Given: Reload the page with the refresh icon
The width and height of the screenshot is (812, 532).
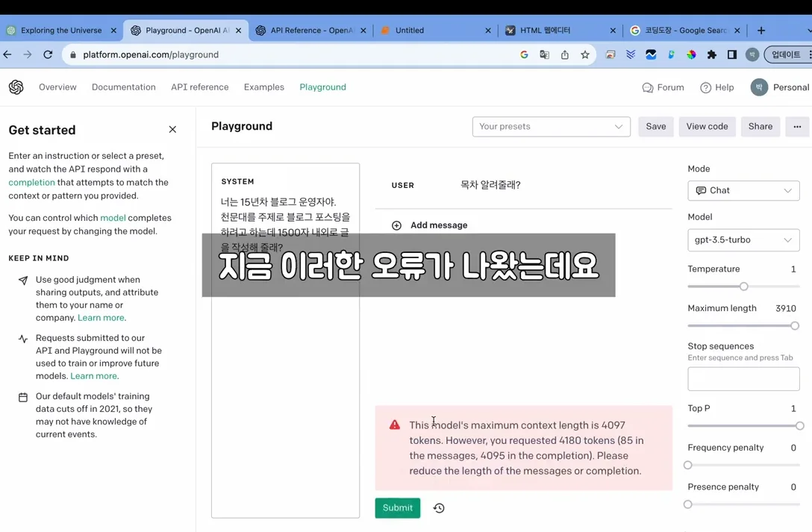Looking at the screenshot, I should tap(48, 54).
